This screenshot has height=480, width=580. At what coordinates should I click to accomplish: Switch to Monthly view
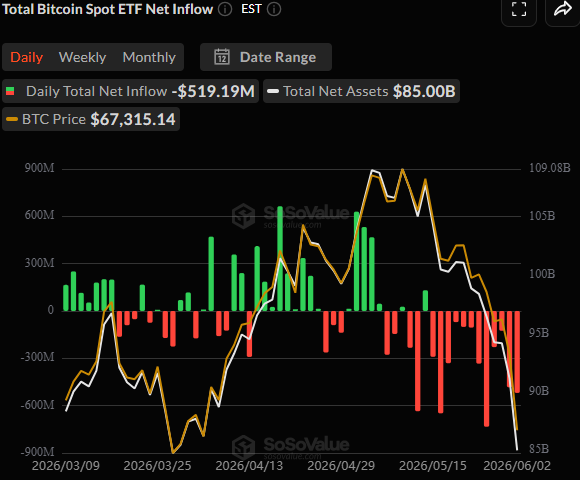click(x=149, y=57)
